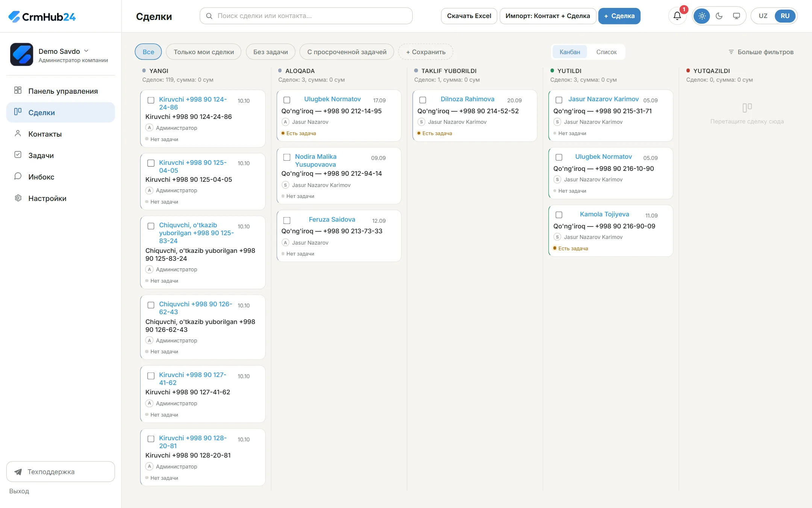Tick the Nodira Malika Yusupovaova checkbox
The width and height of the screenshot is (812, 508).
287,157
